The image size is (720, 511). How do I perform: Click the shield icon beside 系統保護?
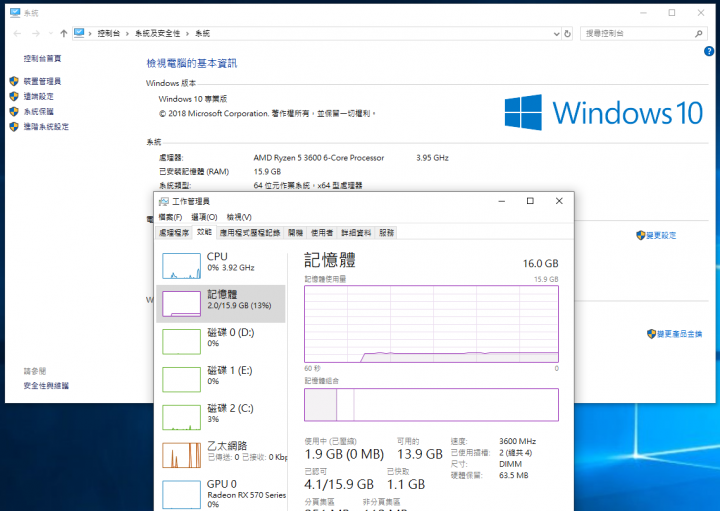14,112
